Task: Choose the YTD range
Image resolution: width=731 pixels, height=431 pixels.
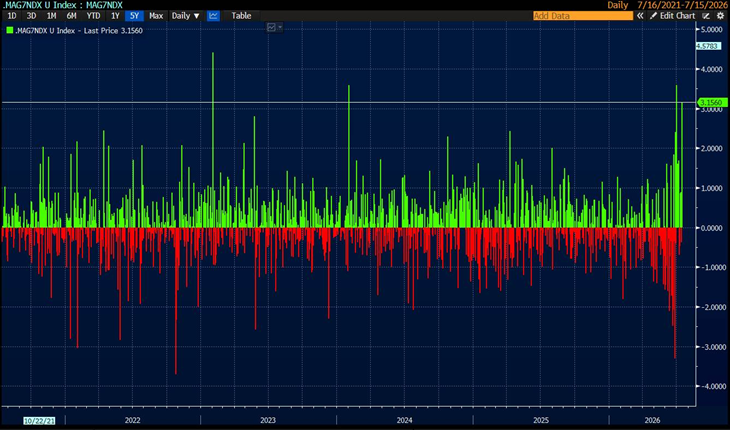Action: [x=93, y=15]
